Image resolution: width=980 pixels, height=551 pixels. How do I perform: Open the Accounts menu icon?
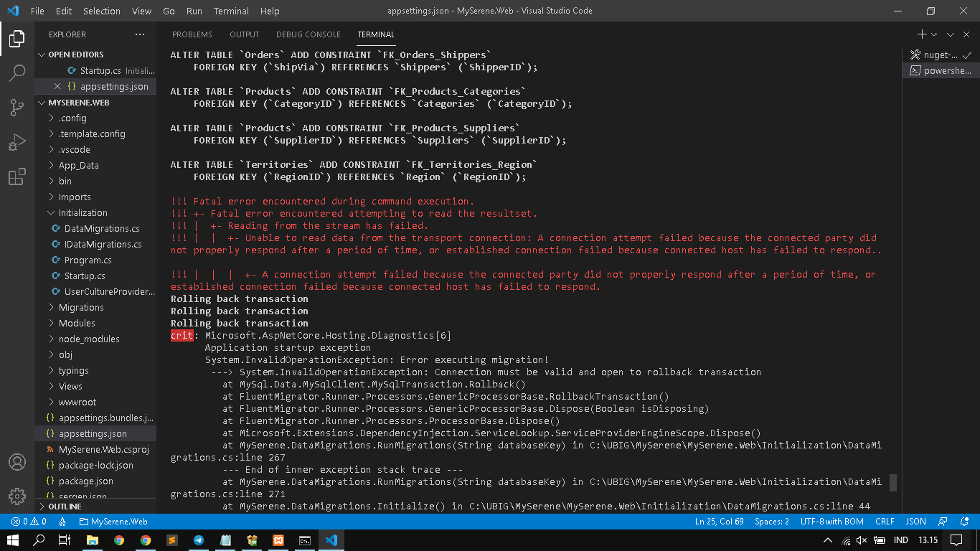tap(17, 462)
